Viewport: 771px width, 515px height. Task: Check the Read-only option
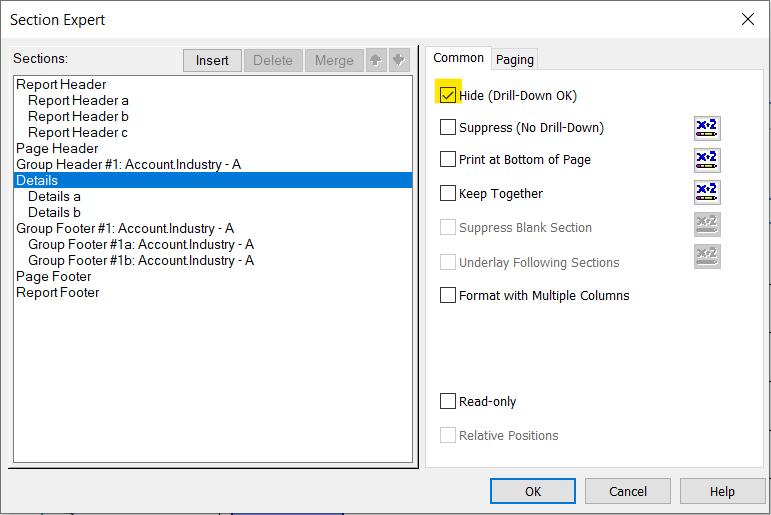point(448,402)
